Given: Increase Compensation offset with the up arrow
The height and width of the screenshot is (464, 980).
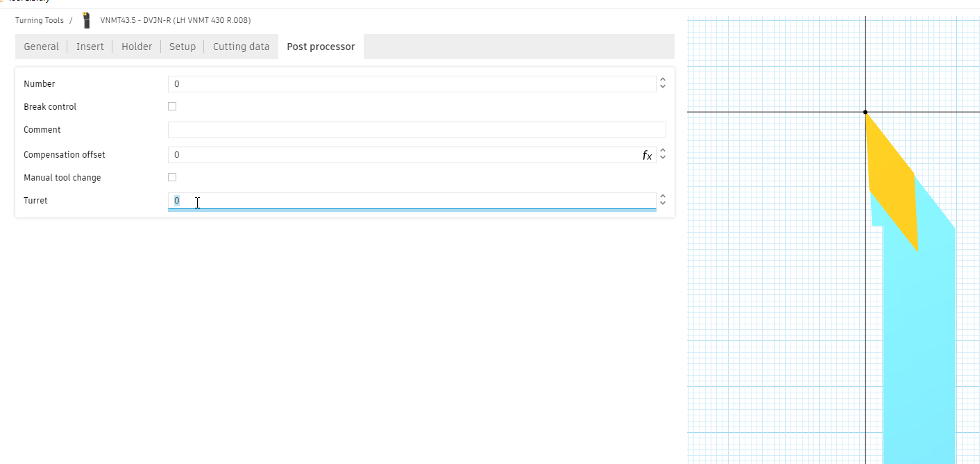Looking at the screenshot, I should pyautogui.click(x=663, y=151).
